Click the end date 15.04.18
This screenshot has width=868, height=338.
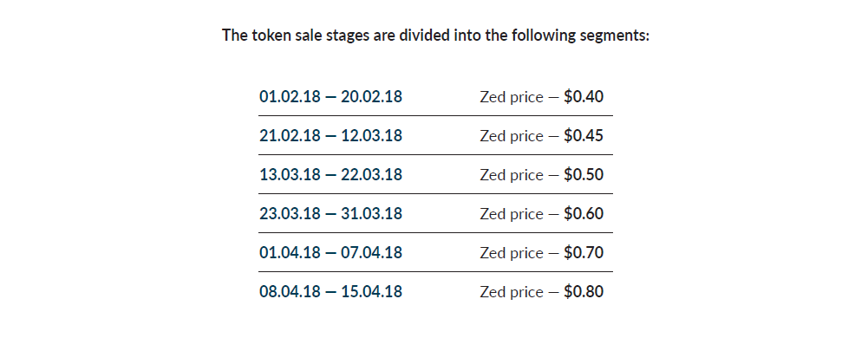(x=371, y=291)
